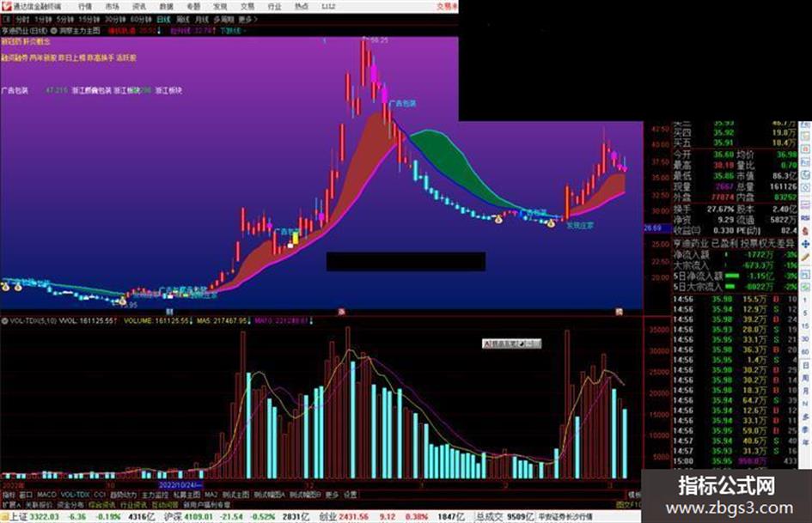The width and height of the screenshot is (812, 523).
Task: Open the 行业 menu in top bar
Action: pyautogui.click(x=274, y=7)
